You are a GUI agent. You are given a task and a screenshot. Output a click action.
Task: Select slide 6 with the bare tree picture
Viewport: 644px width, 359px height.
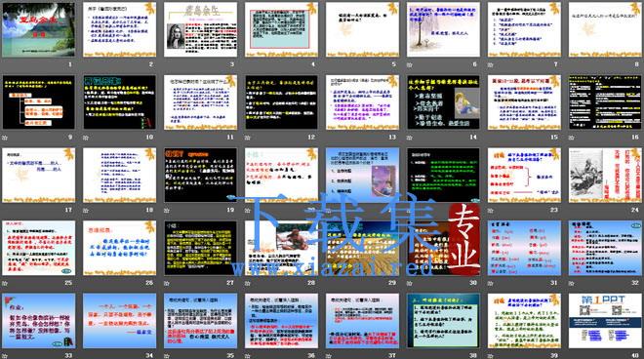443,29
